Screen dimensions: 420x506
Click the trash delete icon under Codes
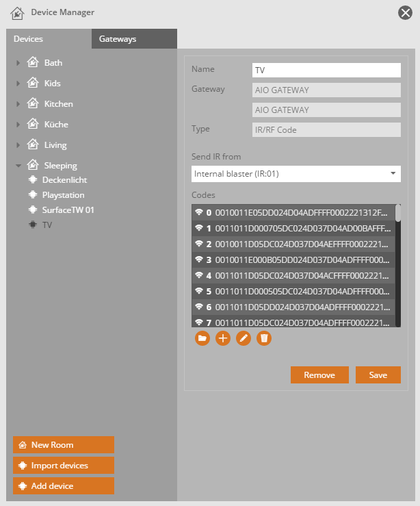click(264, 338)
